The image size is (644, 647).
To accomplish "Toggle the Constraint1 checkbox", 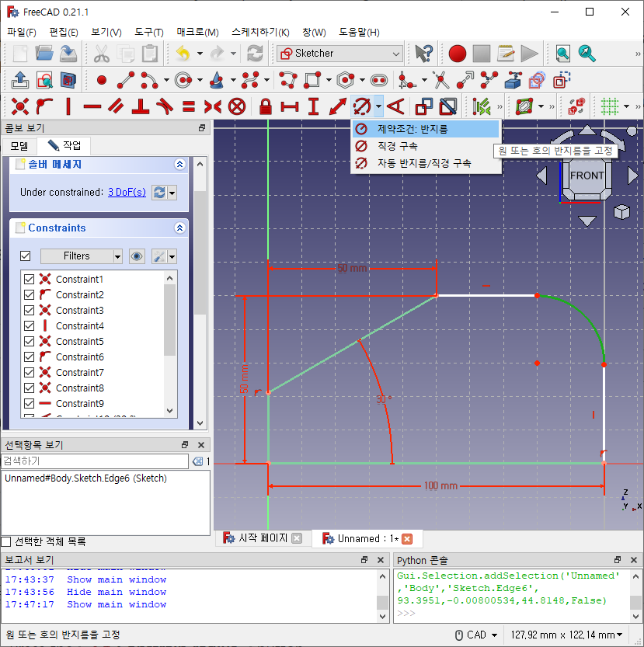I will 29,280.
